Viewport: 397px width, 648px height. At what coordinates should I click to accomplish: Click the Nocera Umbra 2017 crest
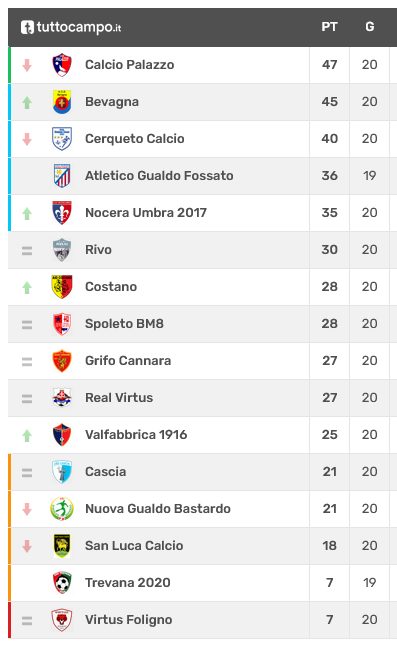click(x=62, y=213)
